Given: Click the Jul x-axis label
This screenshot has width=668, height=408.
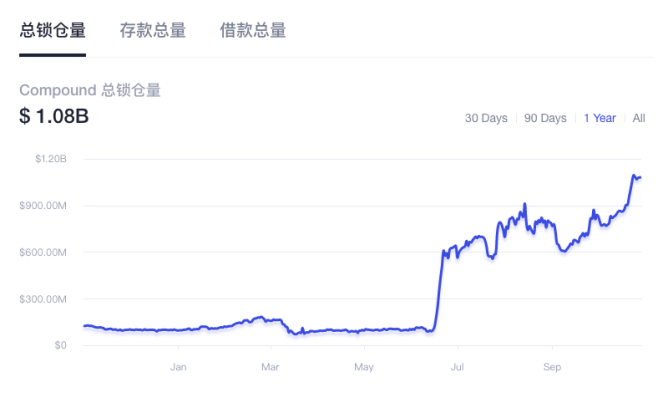Looking at the screenshot, I should click(457, 367).
